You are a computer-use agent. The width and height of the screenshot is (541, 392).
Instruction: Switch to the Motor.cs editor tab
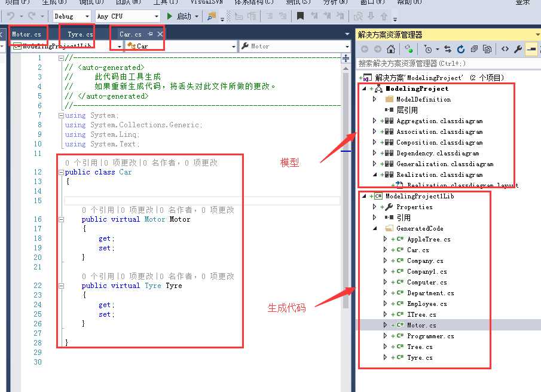pos(26,34)
